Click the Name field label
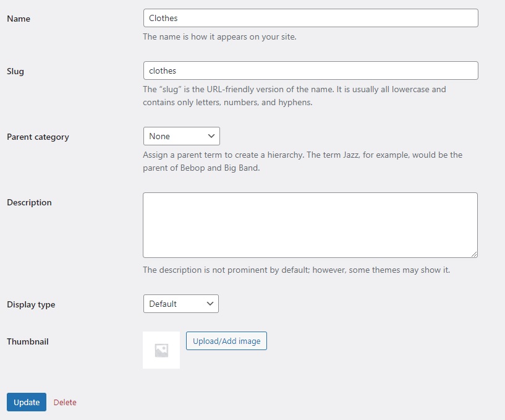 point(19,19)
